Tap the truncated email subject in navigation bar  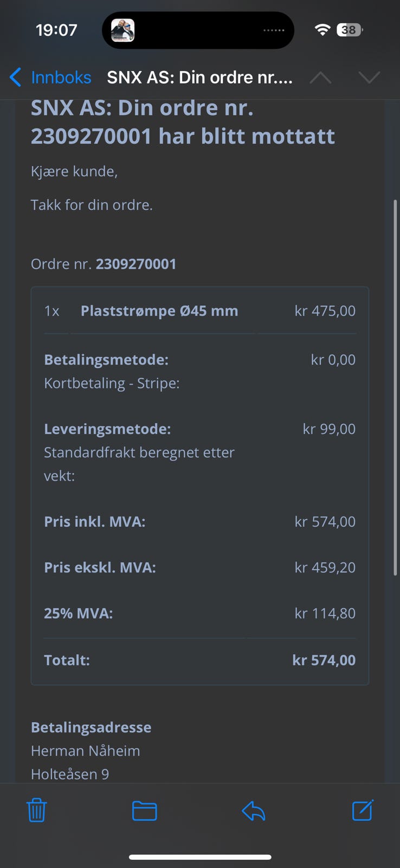click(x=199, y=78)
